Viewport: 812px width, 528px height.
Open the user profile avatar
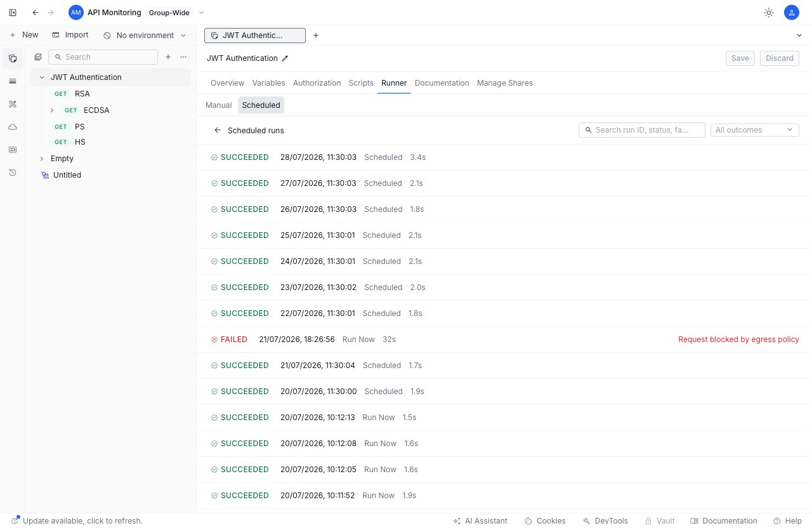pyautogui.click(x=791, y=13)
